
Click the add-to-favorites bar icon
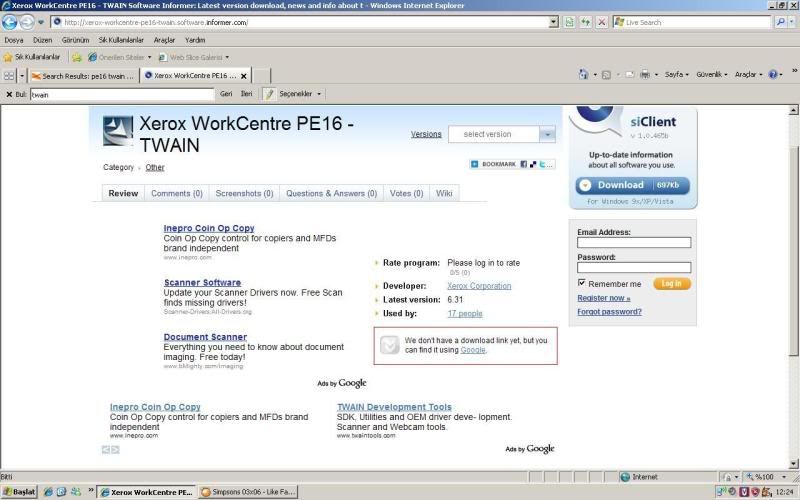(x=77, y=57)
